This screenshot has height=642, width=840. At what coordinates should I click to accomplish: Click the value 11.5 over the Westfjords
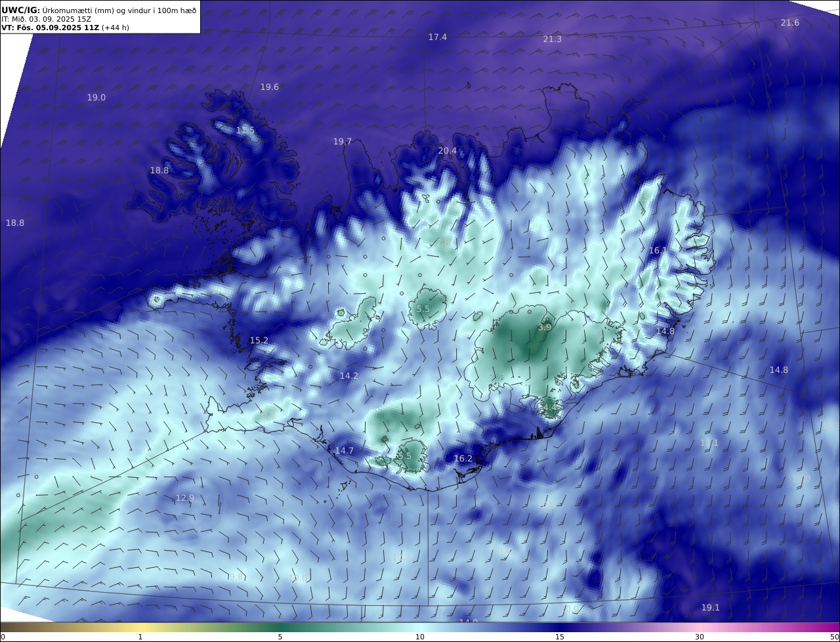[x=245, y=131]
